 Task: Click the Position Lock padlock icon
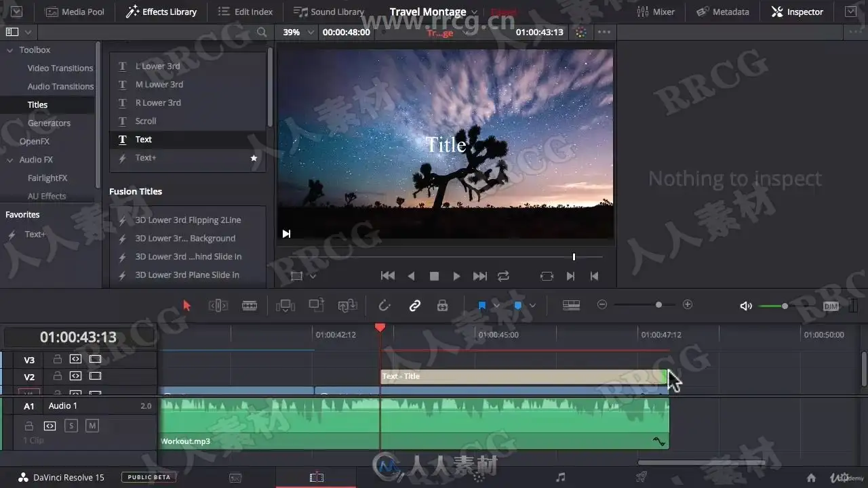(x=443, y=306)
